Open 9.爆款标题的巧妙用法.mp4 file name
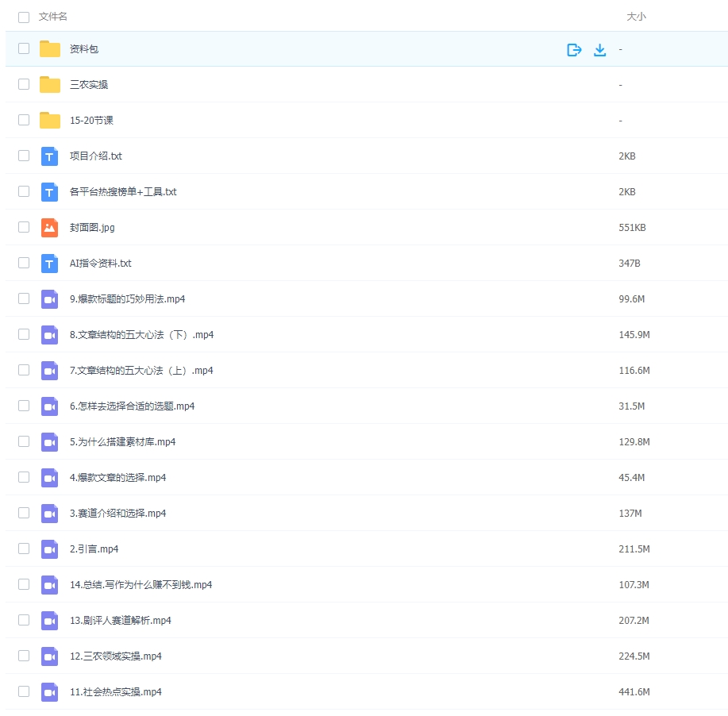The image size is (728, 716). [127, 299]
